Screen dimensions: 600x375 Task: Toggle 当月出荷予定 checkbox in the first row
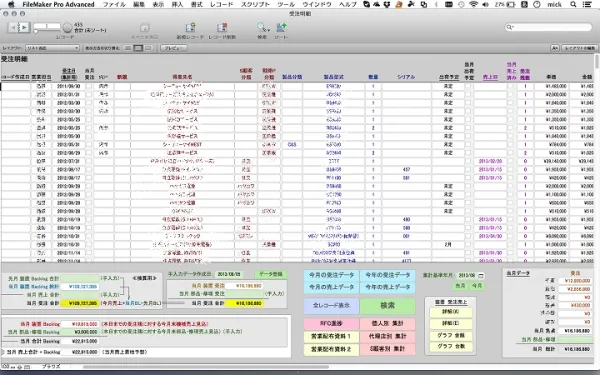pos(468,86)
